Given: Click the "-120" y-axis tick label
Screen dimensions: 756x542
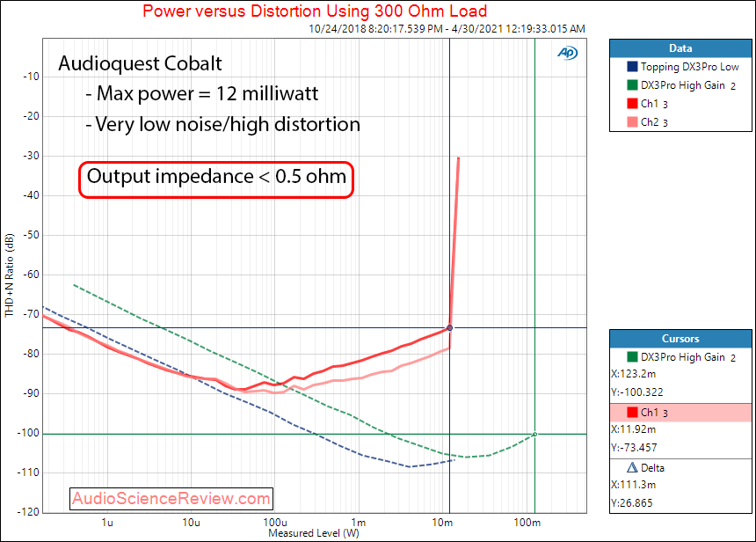Looking at the screenshot, I should (28, 511).
